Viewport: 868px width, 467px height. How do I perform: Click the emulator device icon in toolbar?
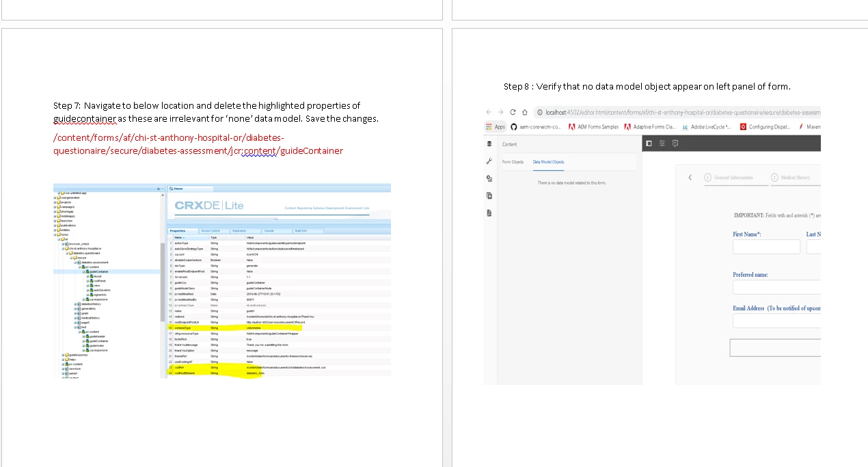[675, 143]
